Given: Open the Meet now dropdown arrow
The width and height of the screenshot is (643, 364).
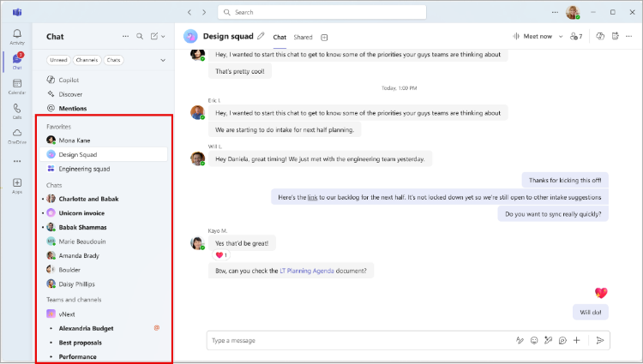Looking at the screenshot, I should [561, 37].
